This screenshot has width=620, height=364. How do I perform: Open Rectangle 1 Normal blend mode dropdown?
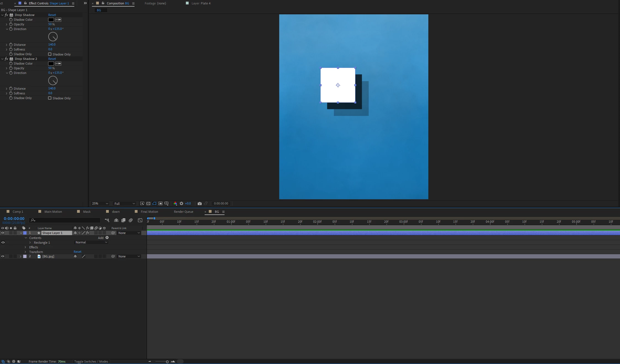click(91, 242)
